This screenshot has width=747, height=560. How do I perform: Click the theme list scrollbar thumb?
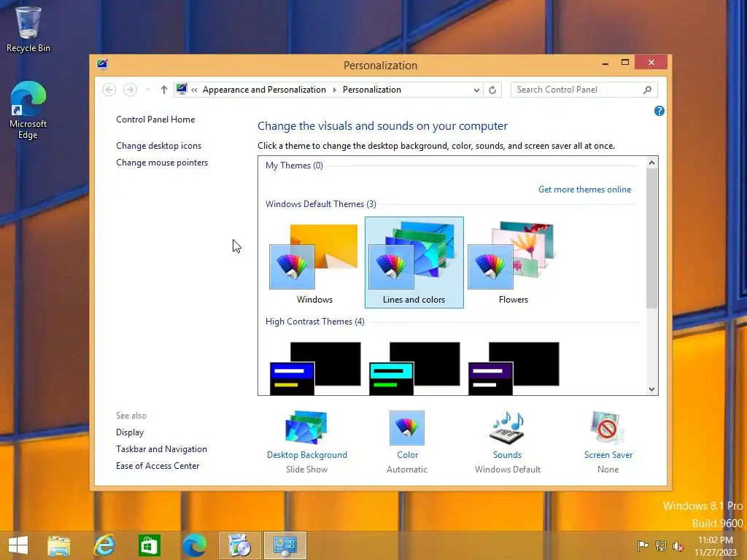(x=651, y=238)
